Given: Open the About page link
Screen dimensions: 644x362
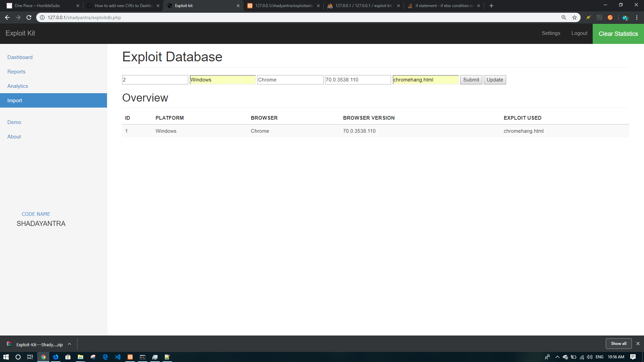Looking at the screenshot, I should 14,137.
